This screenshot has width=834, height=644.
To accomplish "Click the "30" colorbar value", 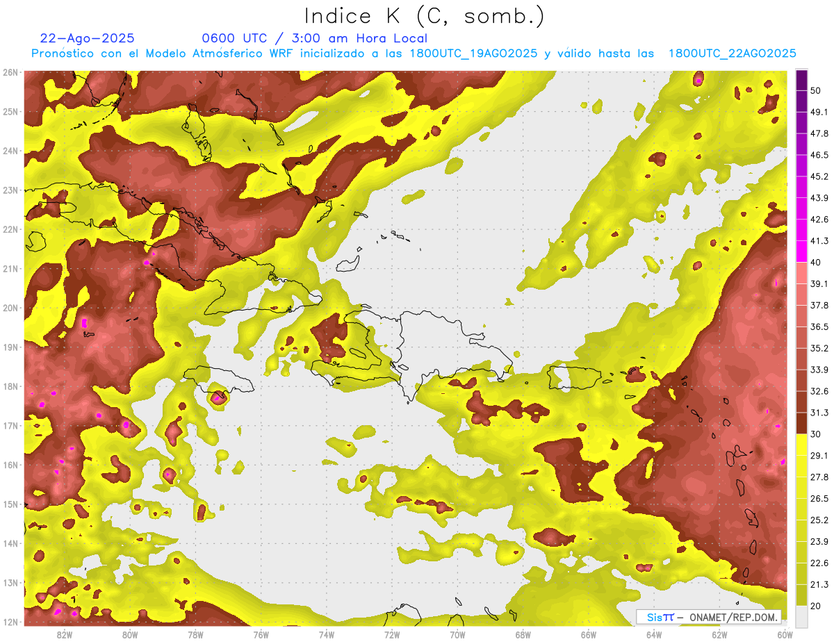I will tap(816, 434).
